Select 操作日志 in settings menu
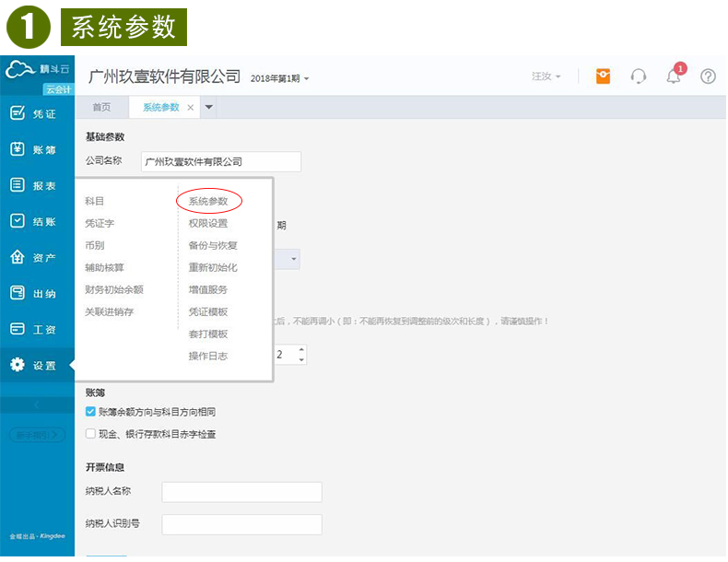The height and width of the screenshot is (562, 728). pyautogui.click(x=208, y=356)
